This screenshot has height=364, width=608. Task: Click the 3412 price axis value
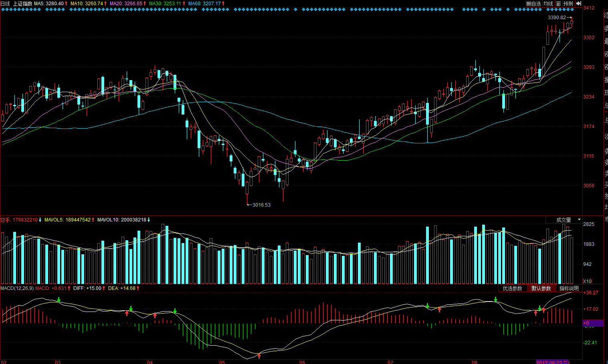click(589, 8)
